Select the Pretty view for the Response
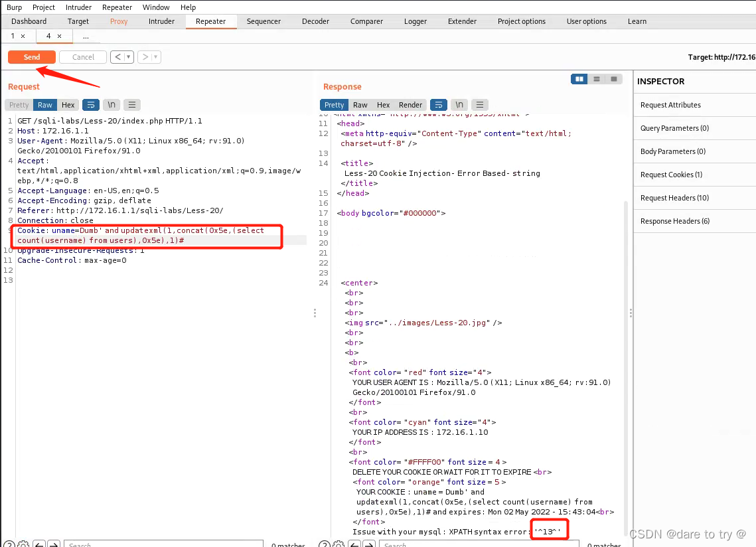Image resolution: width=756 pixels, height=547 pixels. (x=334, y=105)
